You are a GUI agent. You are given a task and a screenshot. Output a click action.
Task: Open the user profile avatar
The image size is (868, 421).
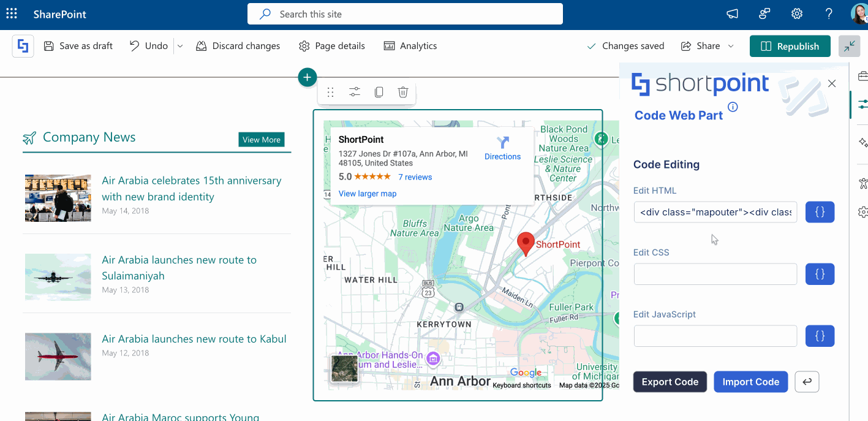point(859,13)
